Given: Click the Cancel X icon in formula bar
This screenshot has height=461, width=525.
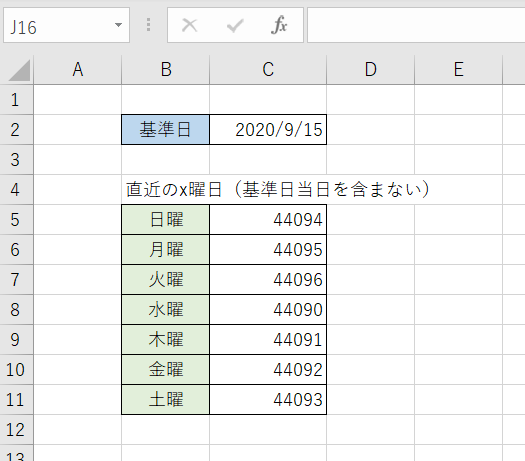Looking at the screenshot, I should (x=190, y=25).
